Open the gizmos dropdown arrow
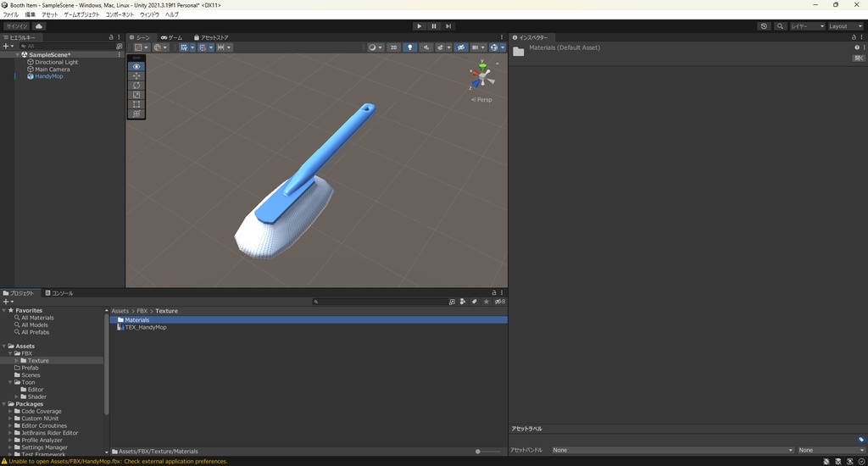The height and width of the screenshot is (466, 868). click(503, 47)
